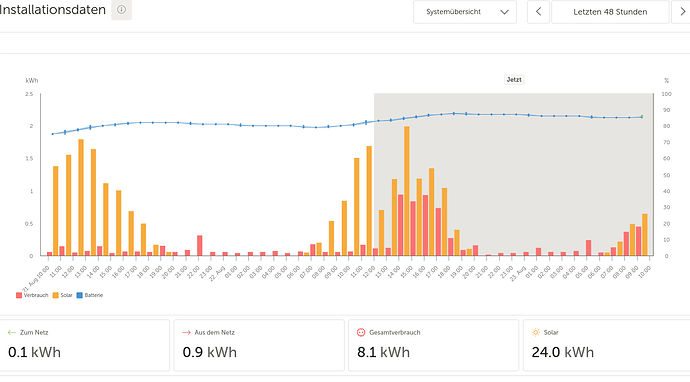Click the kWh axis unit label
Screen dimensions: 690x382
[32, 81]
